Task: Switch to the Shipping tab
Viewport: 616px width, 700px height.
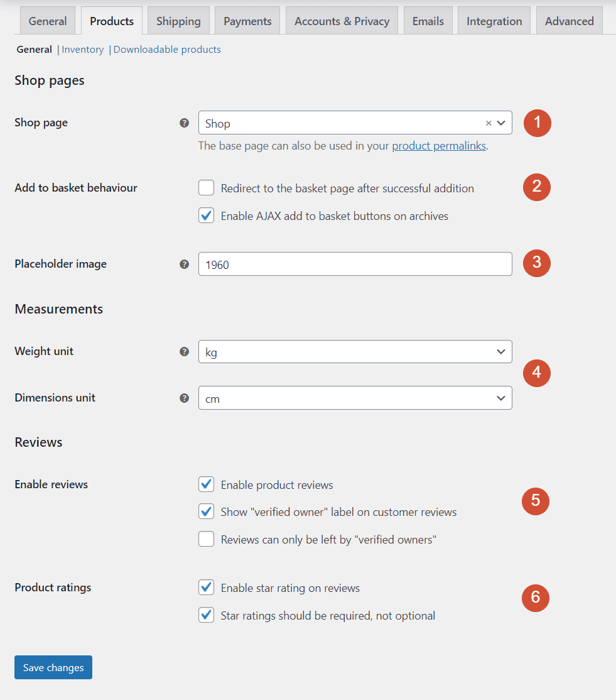Action: pos(178,20)
